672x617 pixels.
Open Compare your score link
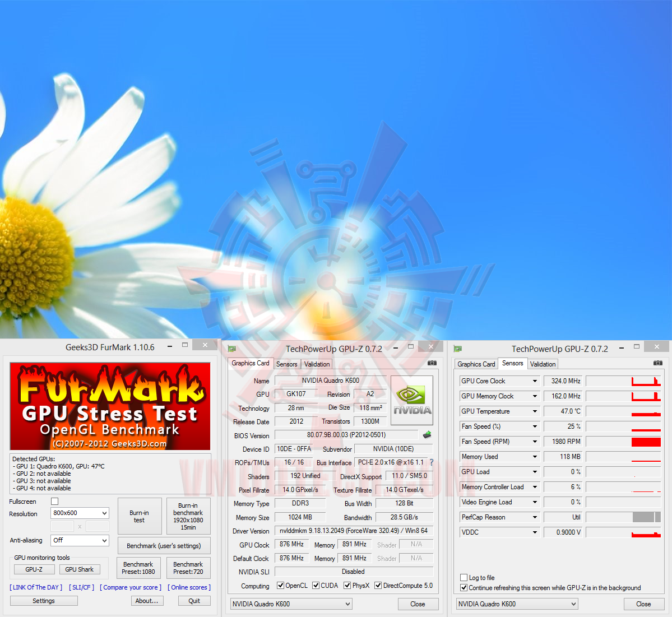pos(131,587)
